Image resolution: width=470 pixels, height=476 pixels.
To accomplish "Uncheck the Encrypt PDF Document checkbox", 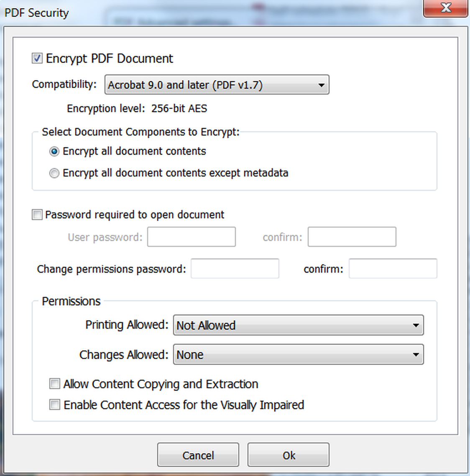I will [x=37, y=58].
